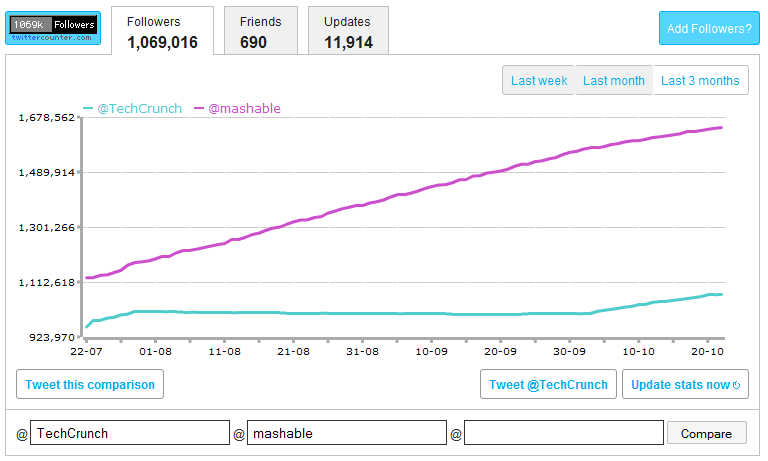The width and height of the screenshot is (768, 461).
Task: Click the 1,069,016 followers count
Action: [163, 43]
